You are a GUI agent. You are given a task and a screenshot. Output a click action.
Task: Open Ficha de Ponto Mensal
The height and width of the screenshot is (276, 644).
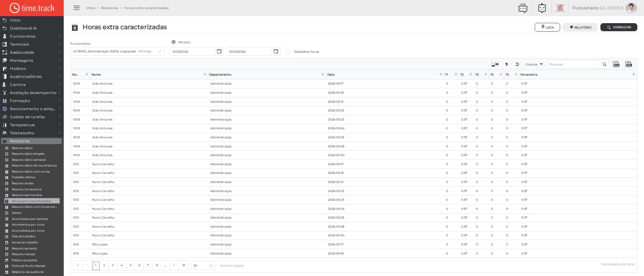[28, 266]
